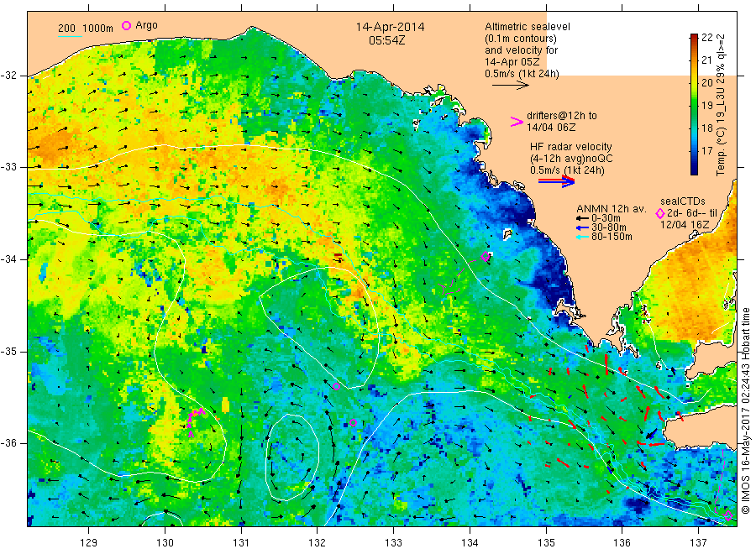Click the '30-80m' depth range label
Image resolution: width=756 pixels, height=554 pixels.
609,227
